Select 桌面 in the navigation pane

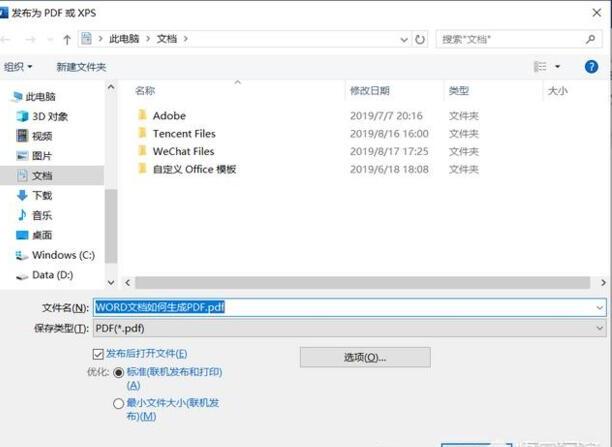coord(34,235)
